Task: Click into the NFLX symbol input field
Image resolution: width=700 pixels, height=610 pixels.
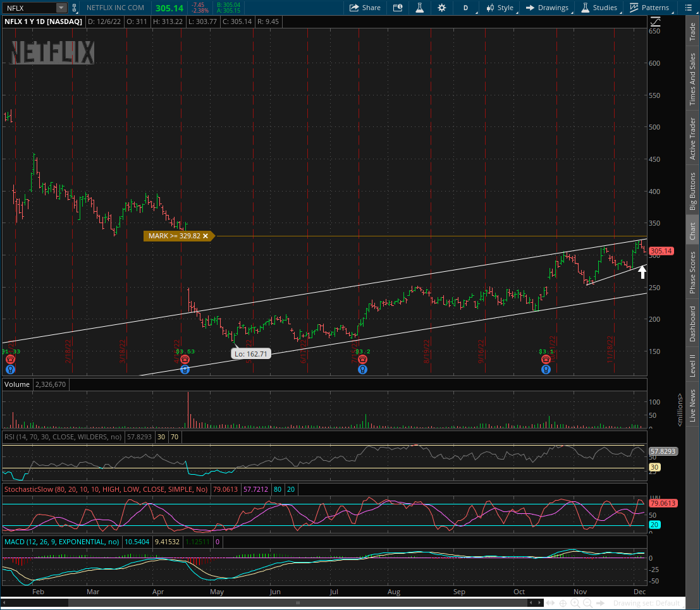Action: pos(30,8)
